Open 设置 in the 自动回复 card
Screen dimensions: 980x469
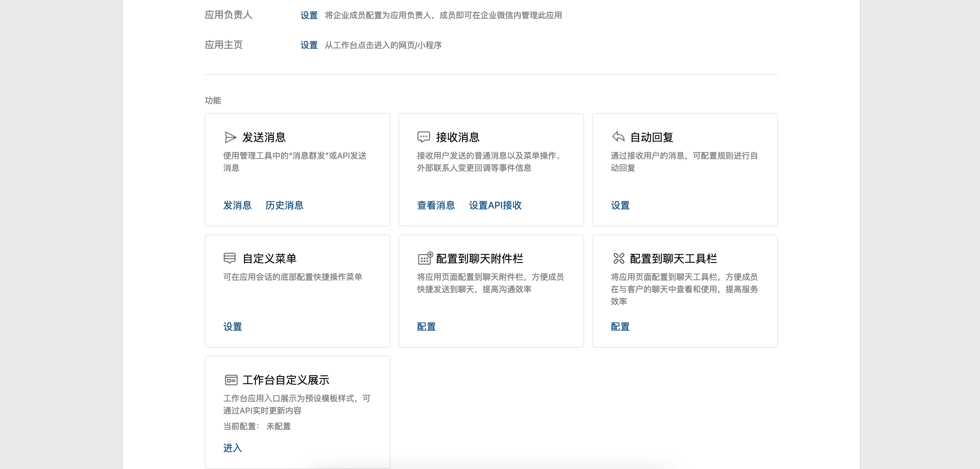tap(620, 206)
